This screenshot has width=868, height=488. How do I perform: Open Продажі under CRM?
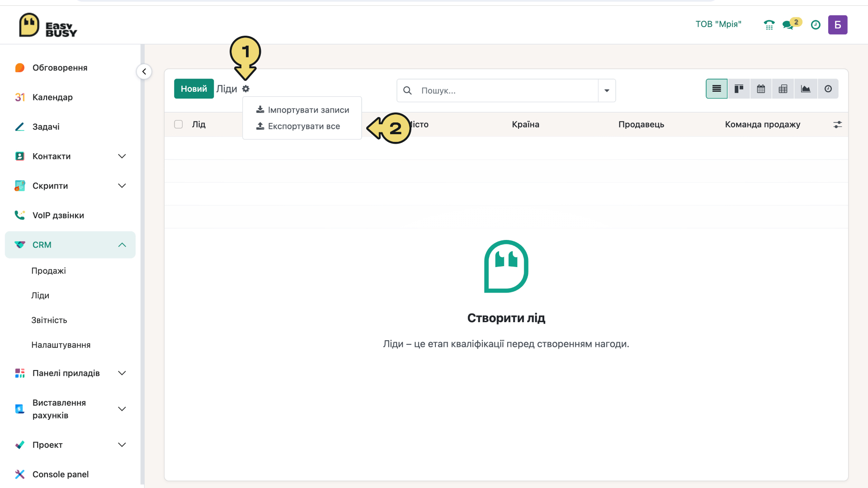coord(49,271)
